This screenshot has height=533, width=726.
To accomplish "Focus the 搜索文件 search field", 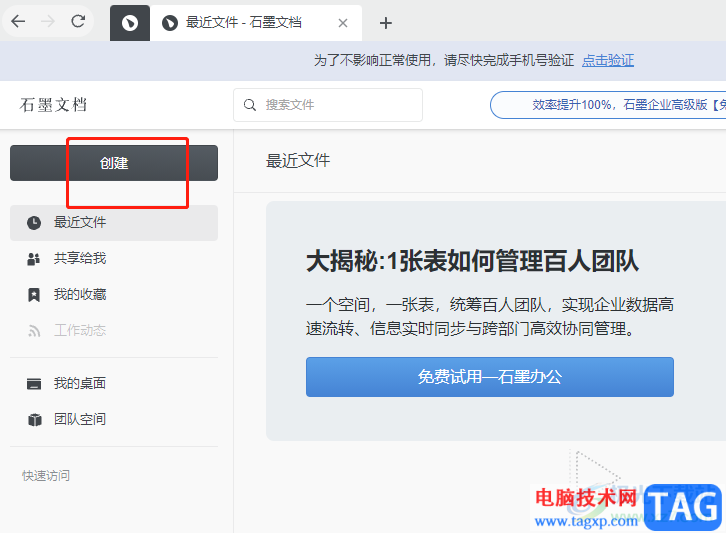I will (328, 105).
